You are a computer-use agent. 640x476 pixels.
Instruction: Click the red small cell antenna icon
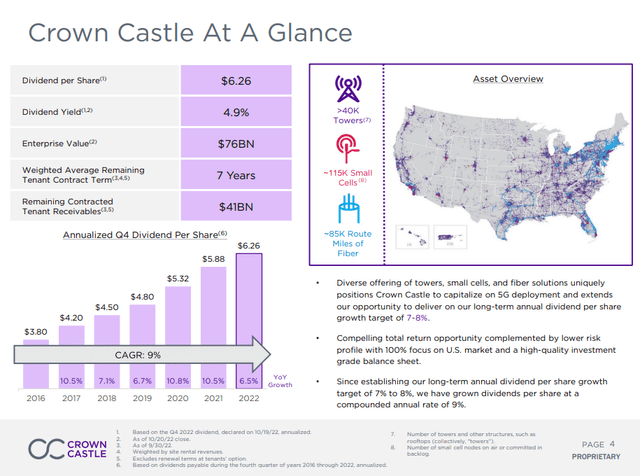348,148
